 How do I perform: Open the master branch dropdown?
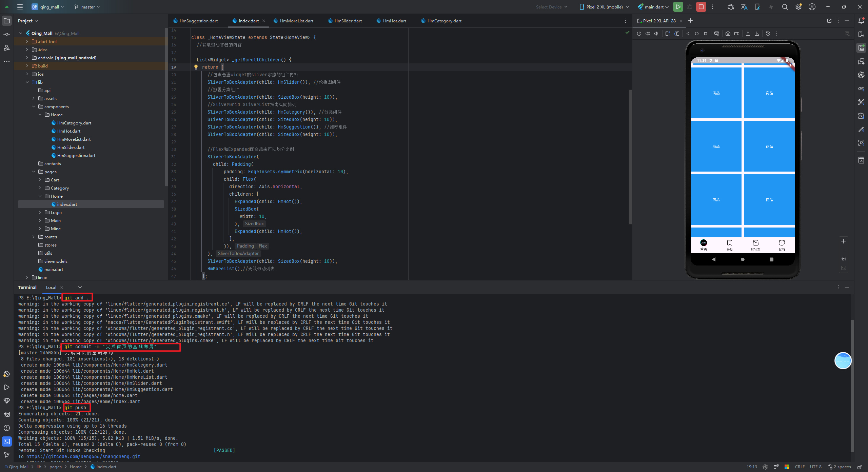[87, 7]
